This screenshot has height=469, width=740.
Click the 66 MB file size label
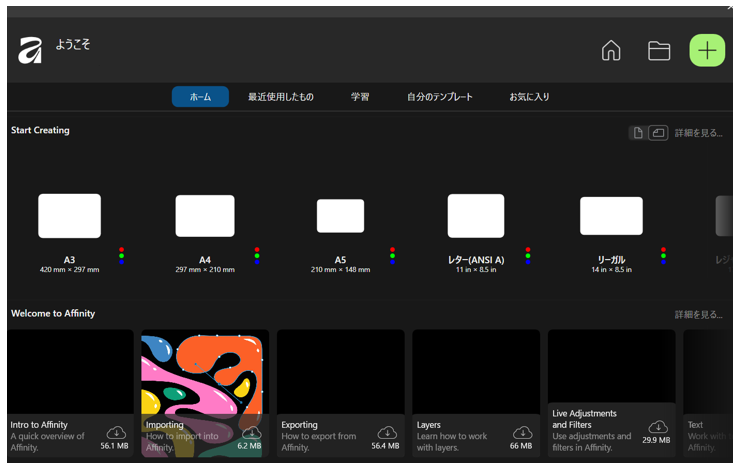click(x=521, y=446)
